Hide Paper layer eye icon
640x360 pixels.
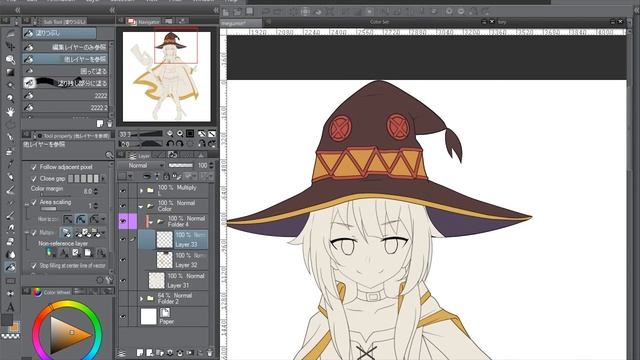tap(123, 316)
